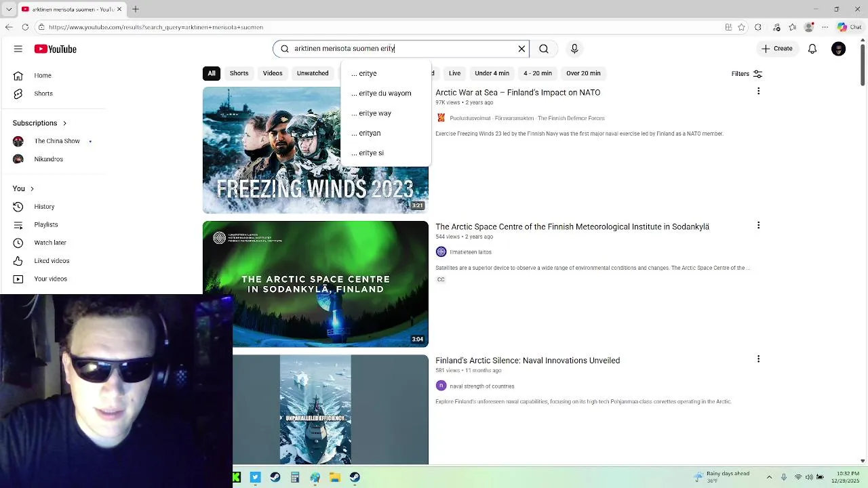Go back with the browser back arrow

8,27
